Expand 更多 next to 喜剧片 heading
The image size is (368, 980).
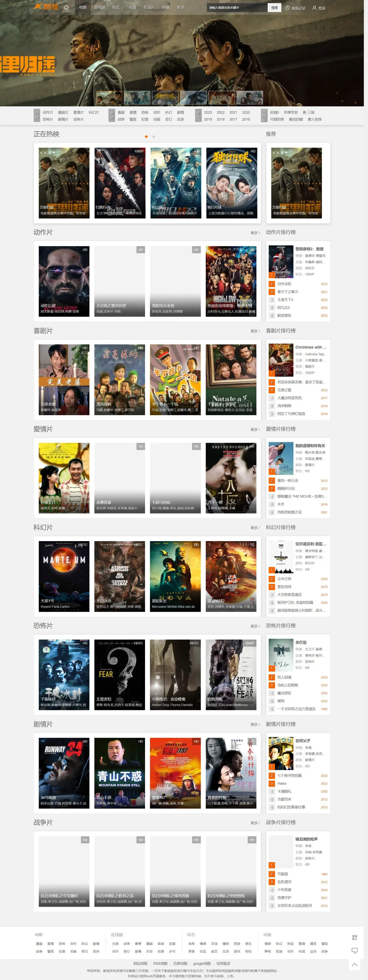[255, 331]
